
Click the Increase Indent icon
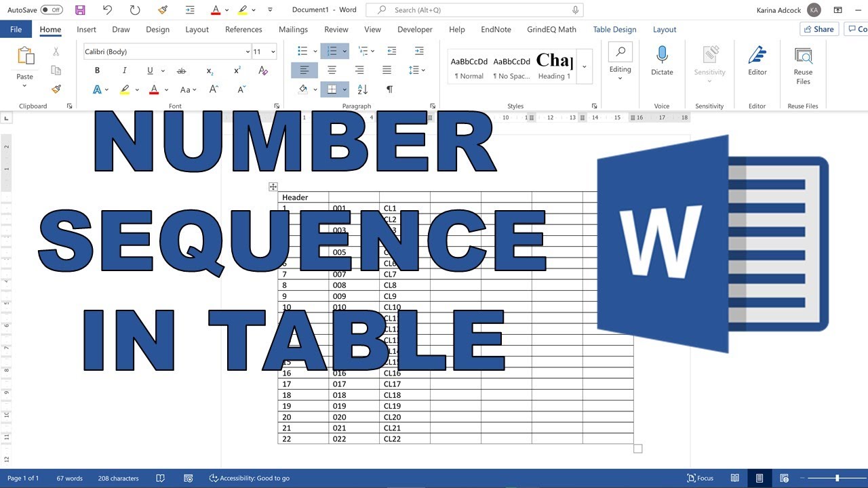(419, 52)
